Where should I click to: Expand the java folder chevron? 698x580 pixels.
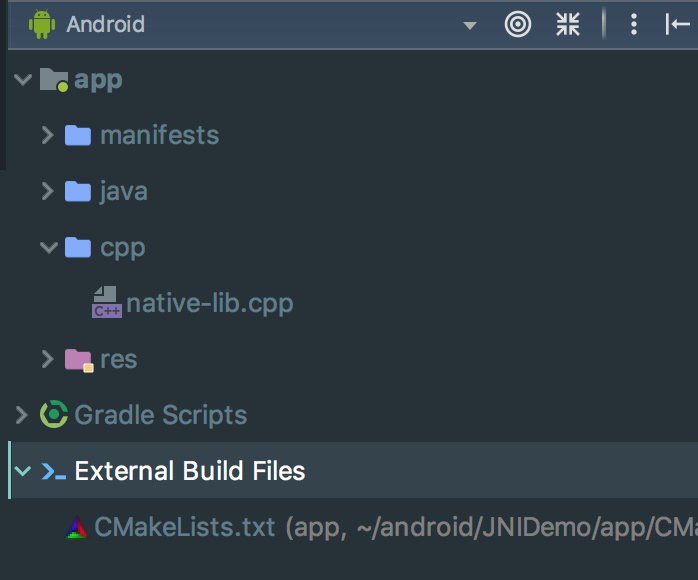pyautogui.click(x=48, y=191)
